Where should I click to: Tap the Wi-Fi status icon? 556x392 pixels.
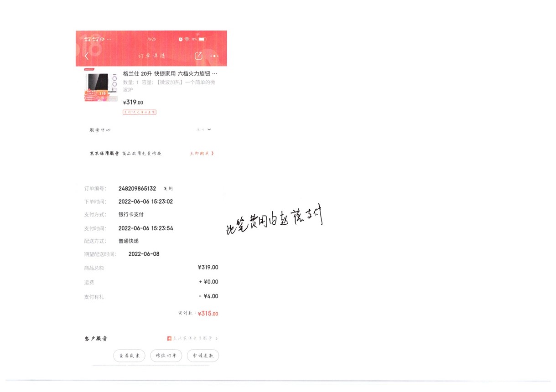[187, 39]
